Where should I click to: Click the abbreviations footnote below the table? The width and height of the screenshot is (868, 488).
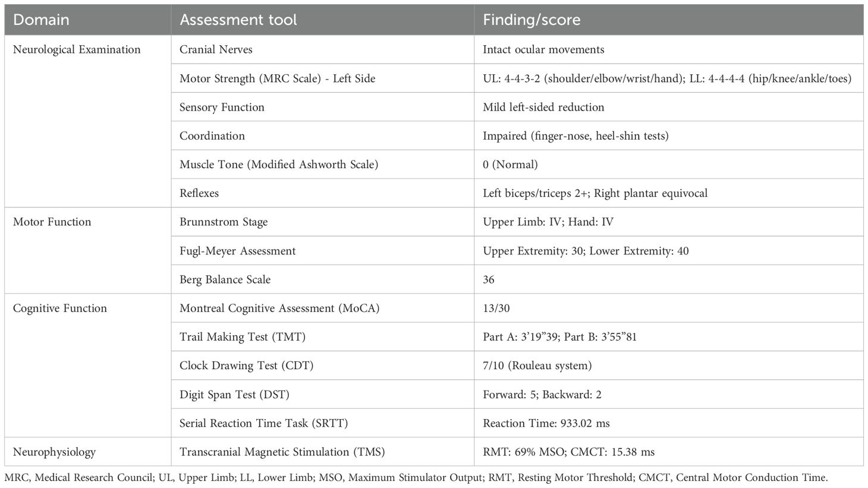pos(416,478)
